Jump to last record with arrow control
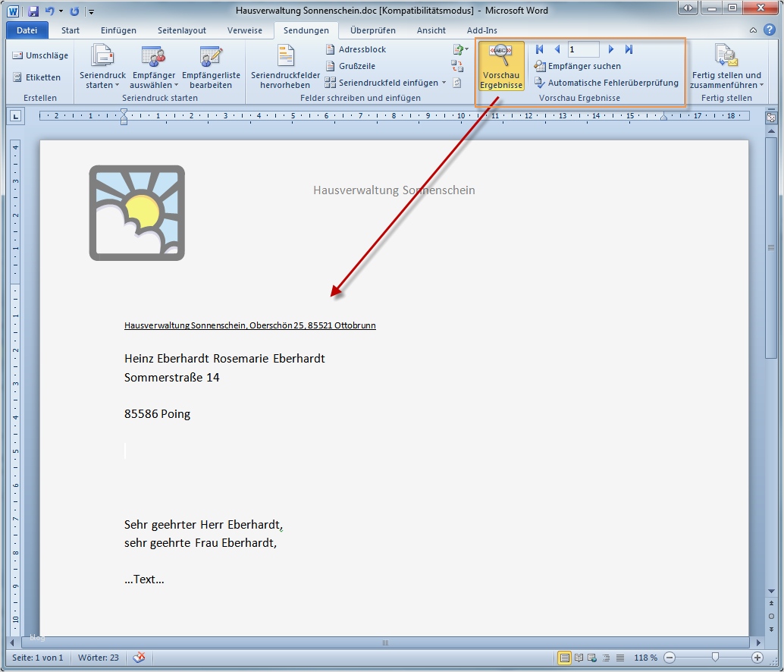Viewport: 784px width, 672px height. pos(629,49)
